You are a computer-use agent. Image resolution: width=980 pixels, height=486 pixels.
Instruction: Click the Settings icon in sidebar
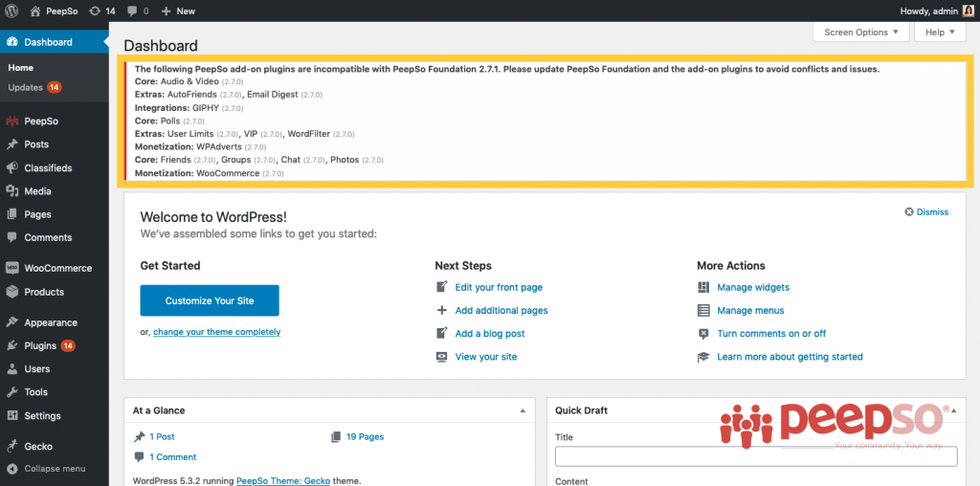point(11,415)
